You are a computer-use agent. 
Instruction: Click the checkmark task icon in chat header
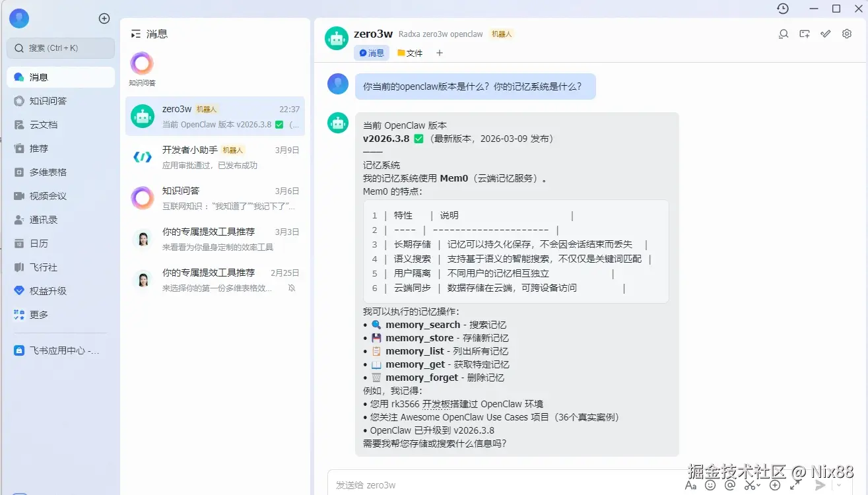(826, 34)
